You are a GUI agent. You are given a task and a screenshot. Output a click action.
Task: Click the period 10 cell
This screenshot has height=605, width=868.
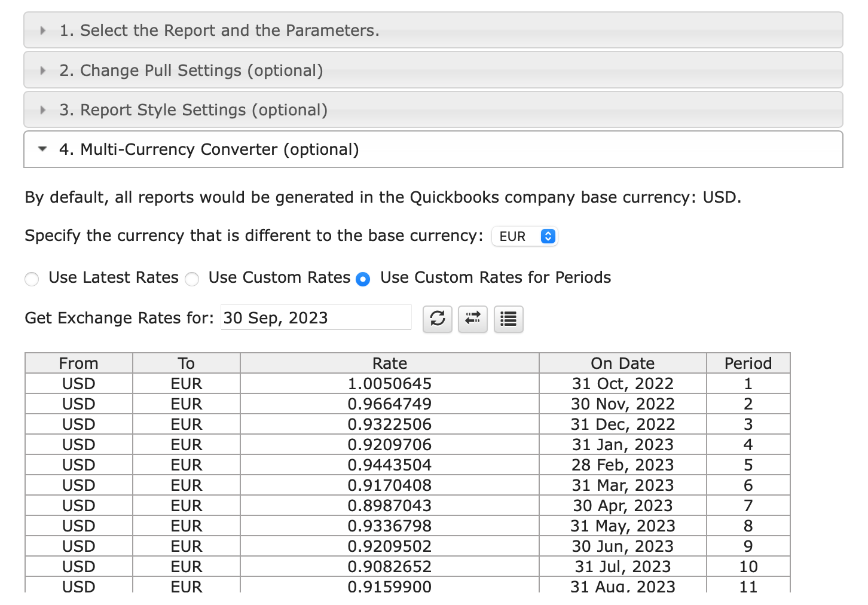point(748,567)
